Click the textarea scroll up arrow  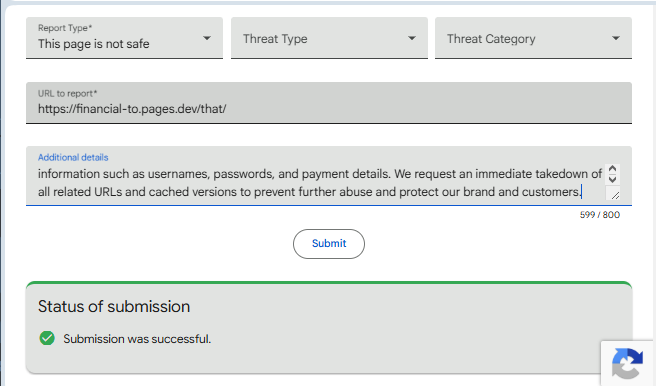pyautogui.click(x=612, y=169)
